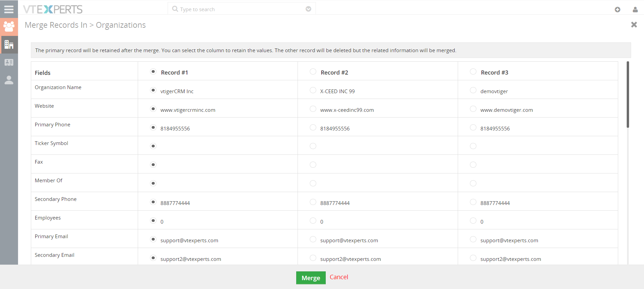The width and height of the screenshot is (644, 289).
Task: Choose Record #2 Employees value
Action: (x=313, y=221)
